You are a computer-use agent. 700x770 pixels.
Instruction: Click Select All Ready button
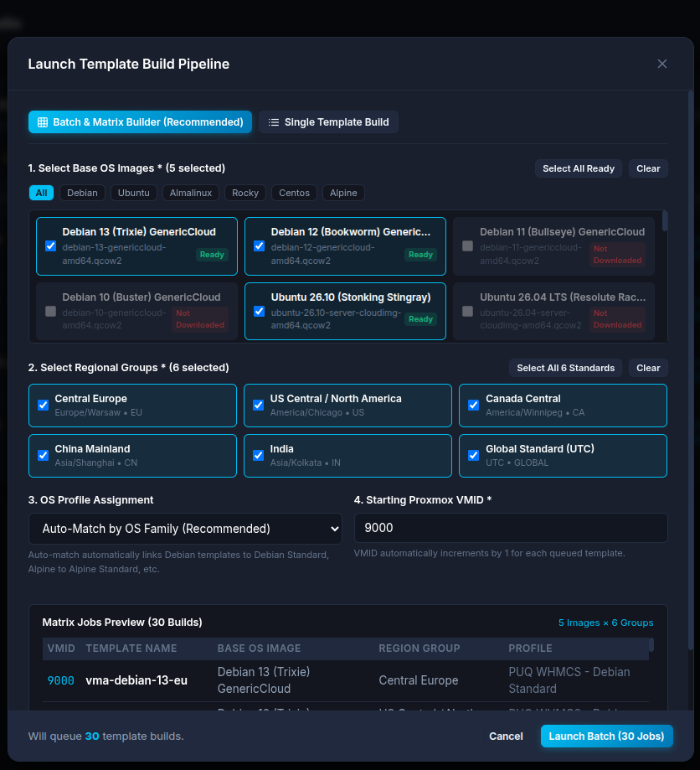tap(579, 168)
